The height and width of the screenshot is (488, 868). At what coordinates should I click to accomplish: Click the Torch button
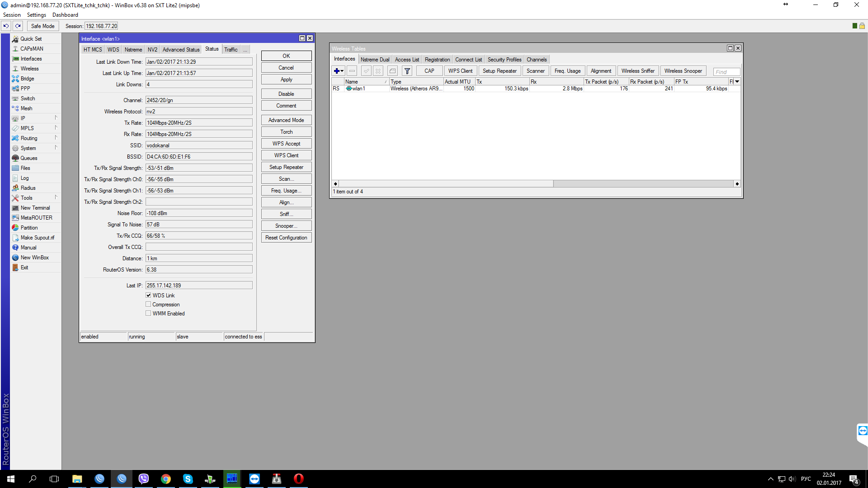(286, 132)
